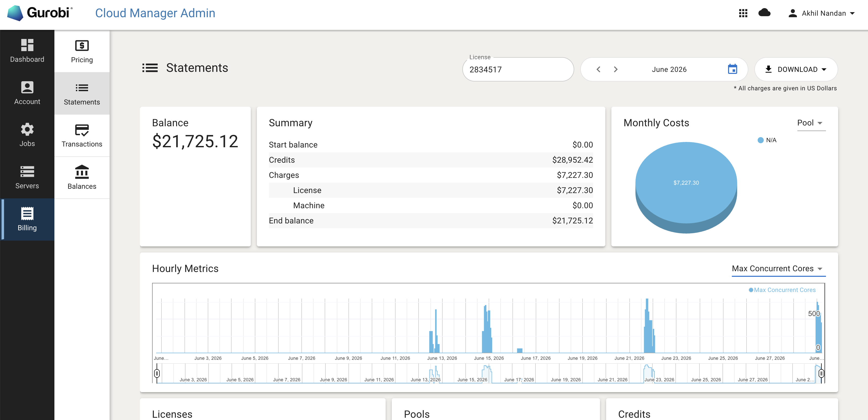Click the Pools card heading
This screenshot has height=420, width=868.
[417, 414]
